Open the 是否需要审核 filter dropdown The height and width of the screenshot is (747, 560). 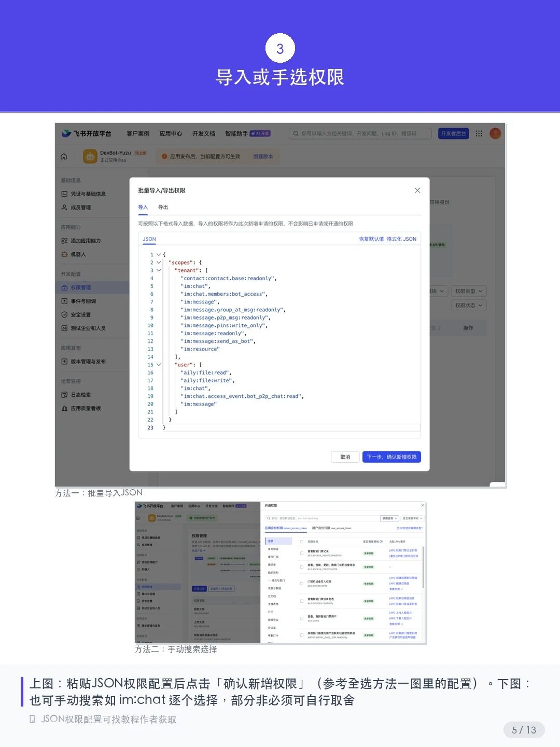click(413, 518)
